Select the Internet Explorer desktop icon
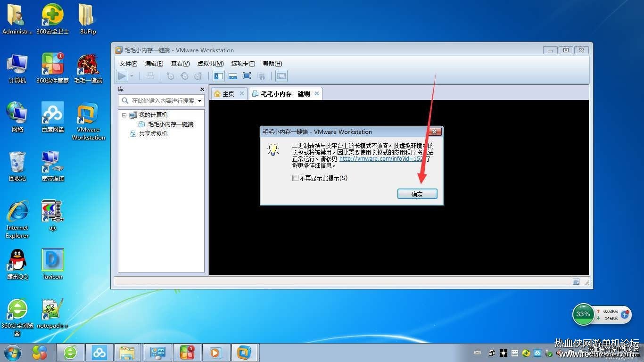The height and width of the screenshot is (362, 644). pos(17,220)
